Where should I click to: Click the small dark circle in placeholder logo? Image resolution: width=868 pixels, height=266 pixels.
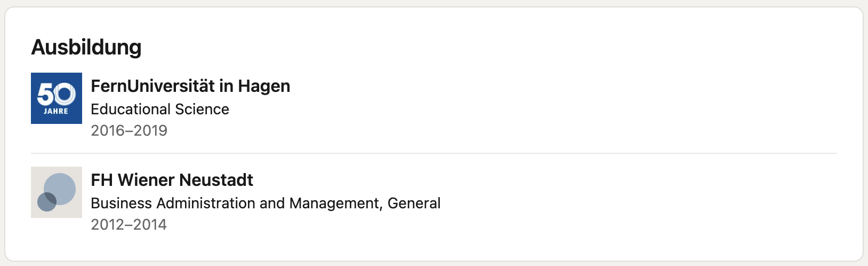click(x=47, y=202)
